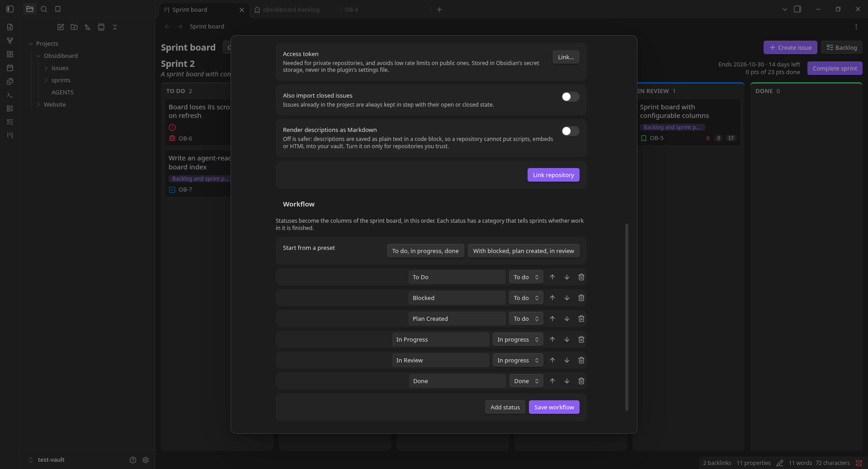The image size is (868, 469).
Task: Open the bookmarks icon in sidebar
Action: pos(58,9)
